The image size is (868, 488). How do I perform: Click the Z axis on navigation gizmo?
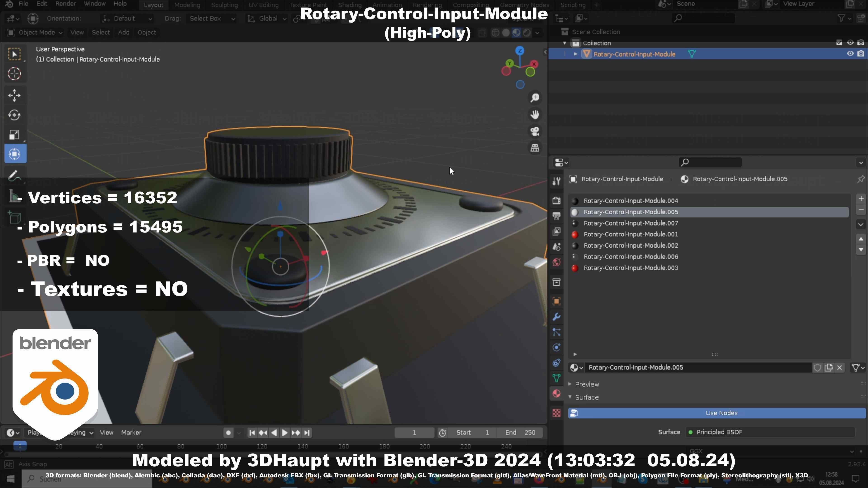click(x=520, y=51)
